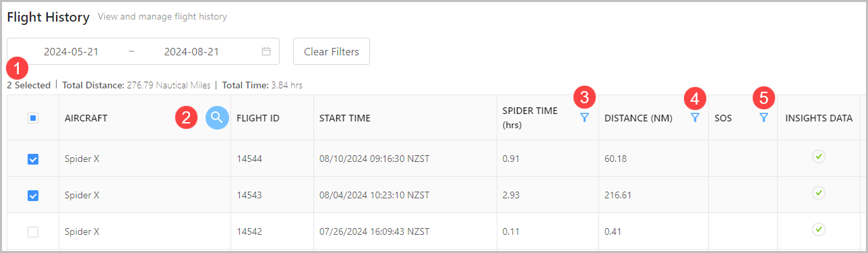Click insights data checkmark for flight 14544

pos(819,157)
